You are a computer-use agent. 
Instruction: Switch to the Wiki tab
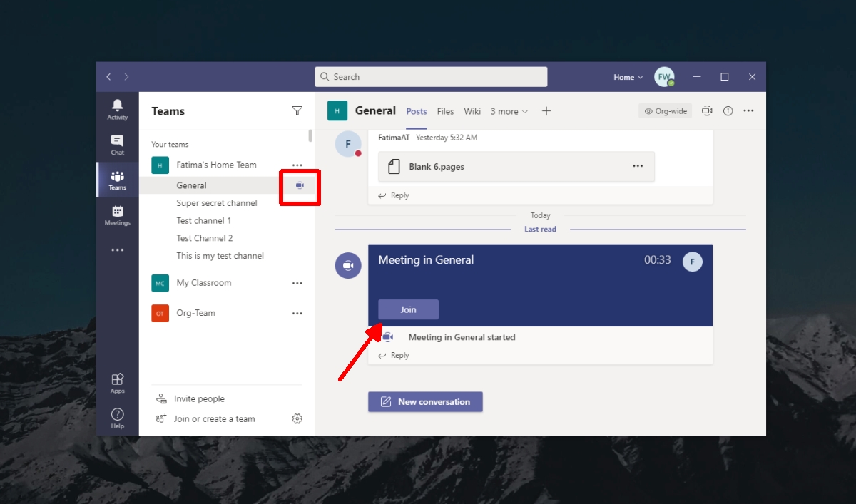(x=472, y=111)
